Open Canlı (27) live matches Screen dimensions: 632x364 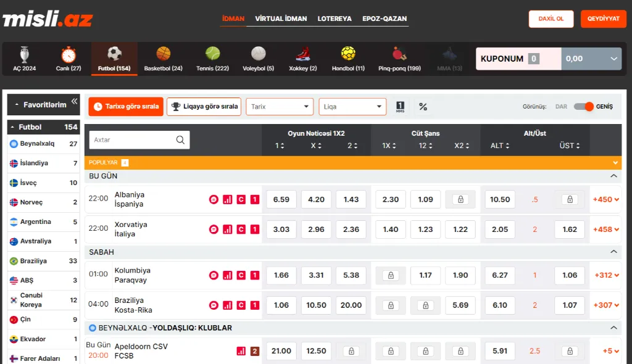coord(69,59)
